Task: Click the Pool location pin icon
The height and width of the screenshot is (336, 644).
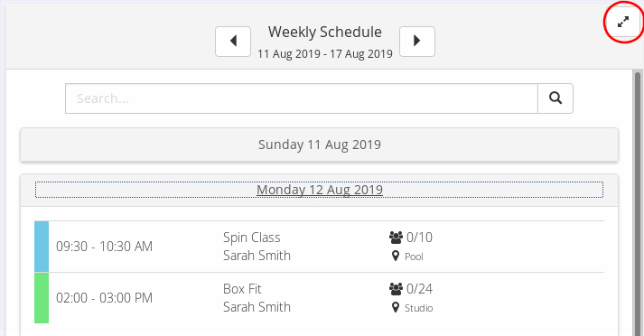Action: (x=396, y=257)
